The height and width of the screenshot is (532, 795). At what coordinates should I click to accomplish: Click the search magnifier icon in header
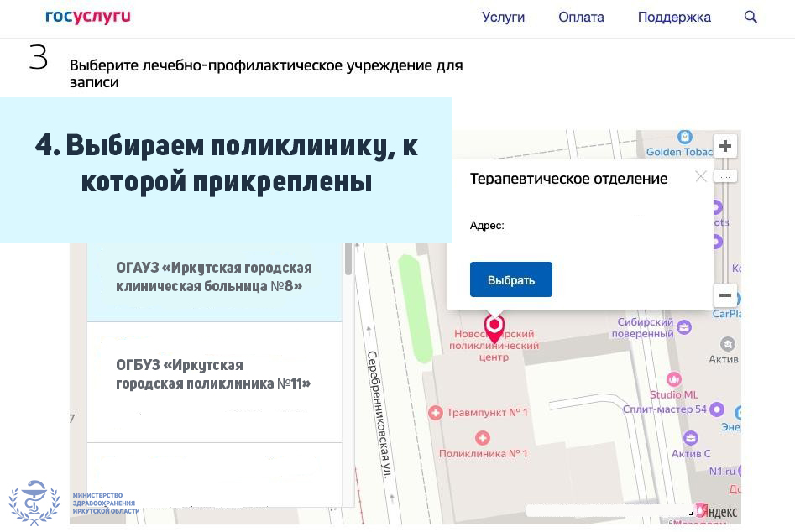click(751, 17)
